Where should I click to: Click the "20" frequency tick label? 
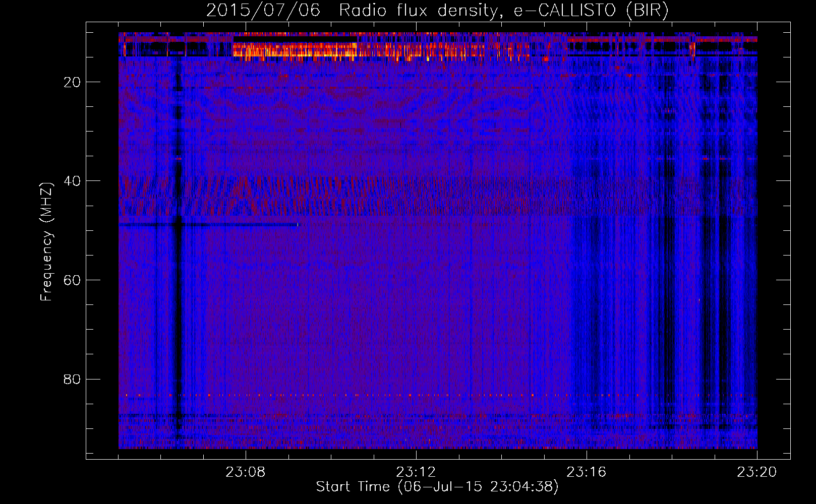[73, 82]
